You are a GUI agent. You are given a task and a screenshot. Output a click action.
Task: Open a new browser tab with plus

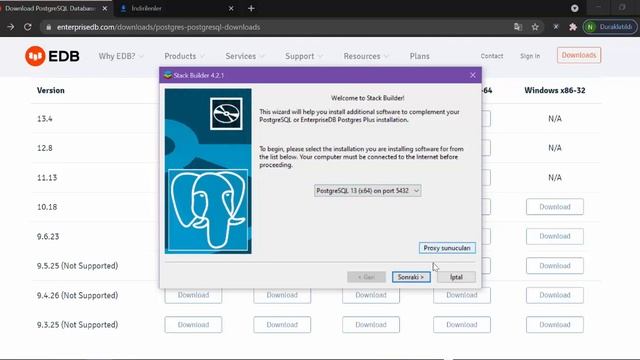click(x=251, y=8)
